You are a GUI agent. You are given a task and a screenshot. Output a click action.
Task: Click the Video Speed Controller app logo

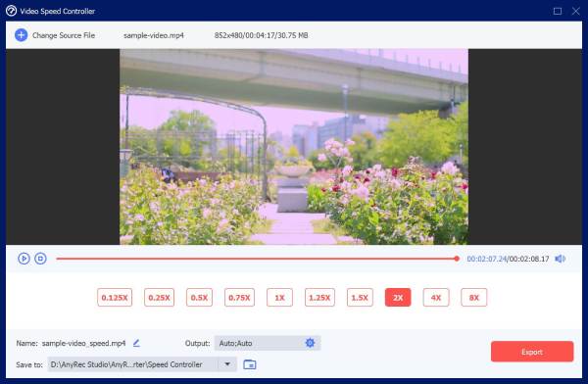[x=11, y=11]
